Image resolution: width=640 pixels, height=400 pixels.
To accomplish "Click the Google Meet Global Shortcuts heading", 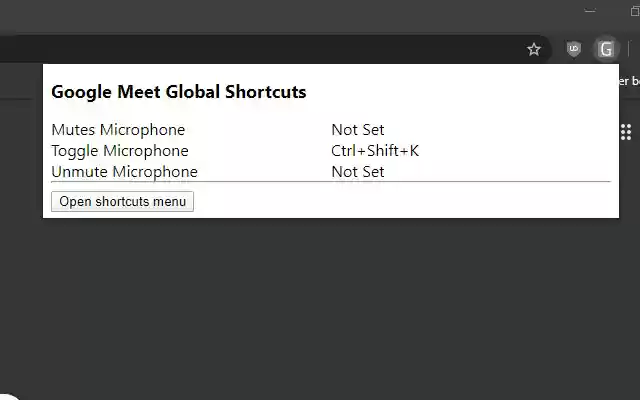I will coord(178,92).
